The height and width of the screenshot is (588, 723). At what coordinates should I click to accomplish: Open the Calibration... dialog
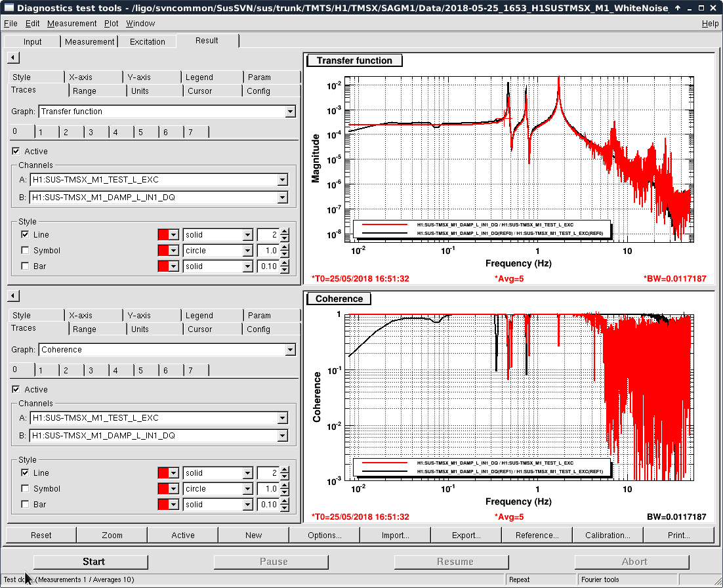(608, 535)
